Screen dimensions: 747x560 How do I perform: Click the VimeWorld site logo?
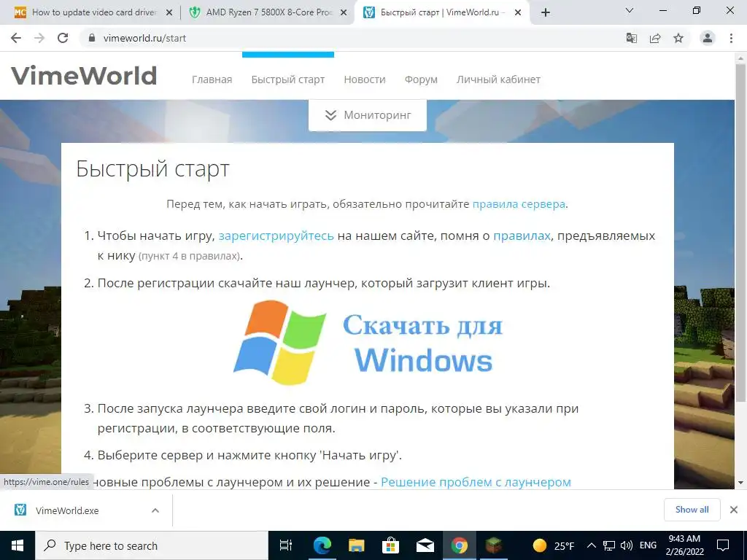tap(84, 76)
